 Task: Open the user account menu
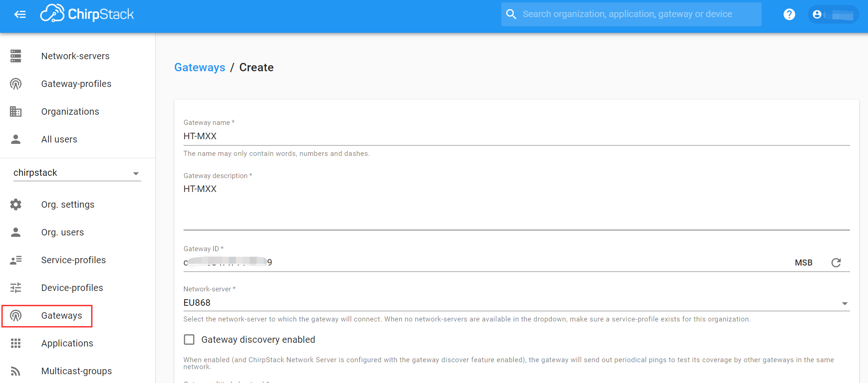(833, 14)
